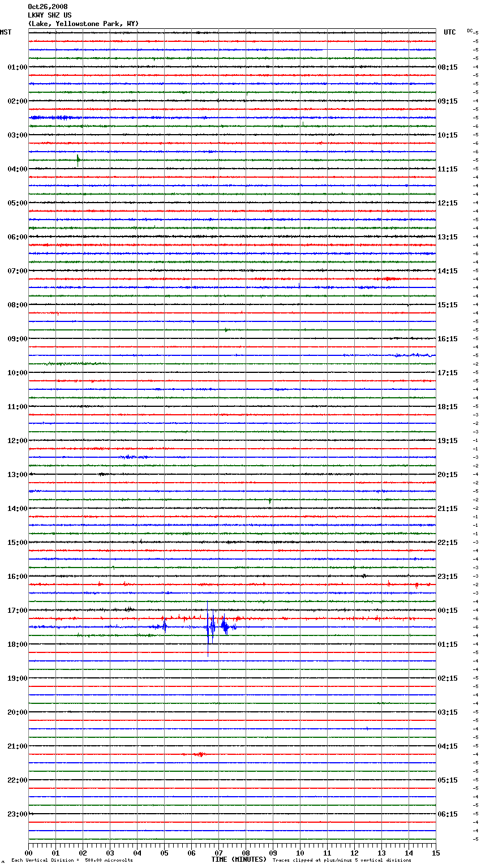The image size is (481, 868).
Task: Click the TIME (MINUTES) axis title
Action: (x=239, y=860)
